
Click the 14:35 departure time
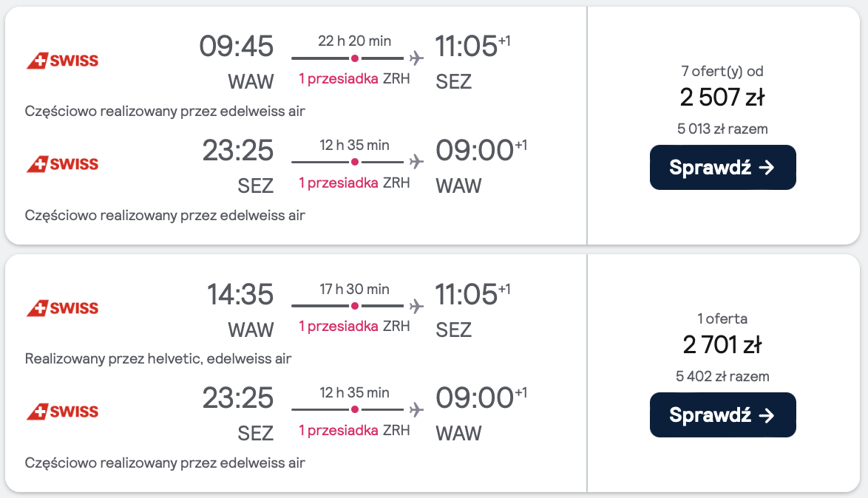coord(240,294)
